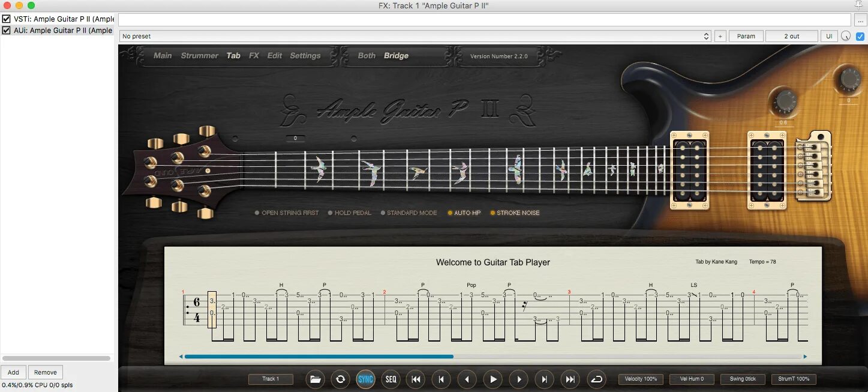This screenshot has width=868, height=392.
Task: Click the Tempo = 78 text
Action: (x=762, y=262)
